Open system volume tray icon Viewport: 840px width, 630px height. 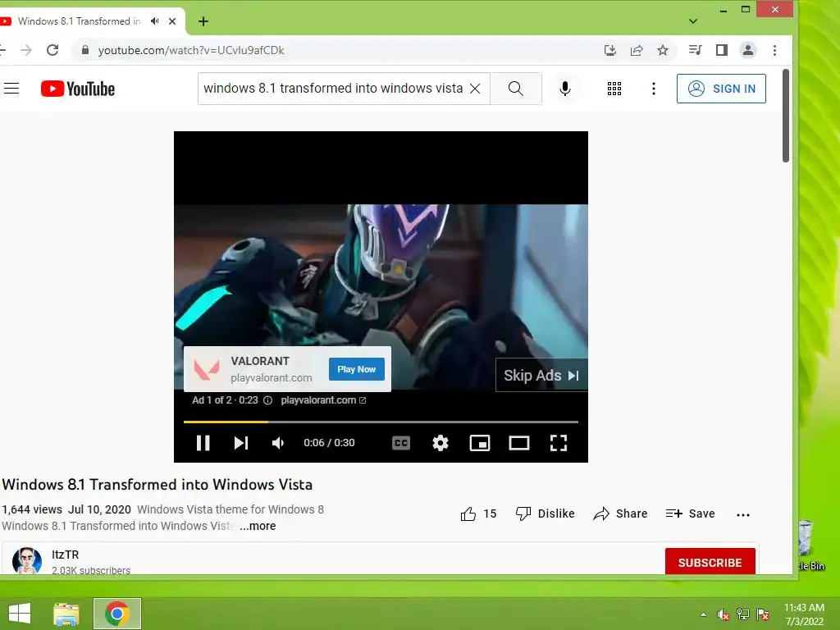click(x=724, y=614)
